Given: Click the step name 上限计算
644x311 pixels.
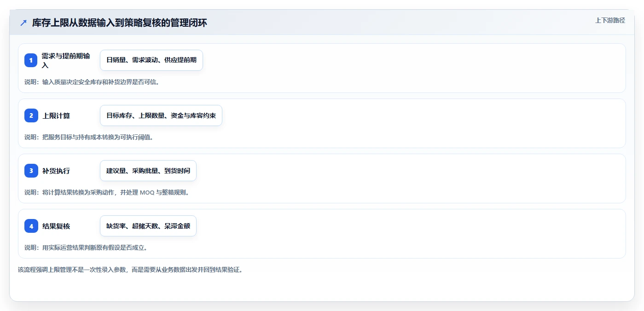Looking at the screenshot, I should pos(56,115).
